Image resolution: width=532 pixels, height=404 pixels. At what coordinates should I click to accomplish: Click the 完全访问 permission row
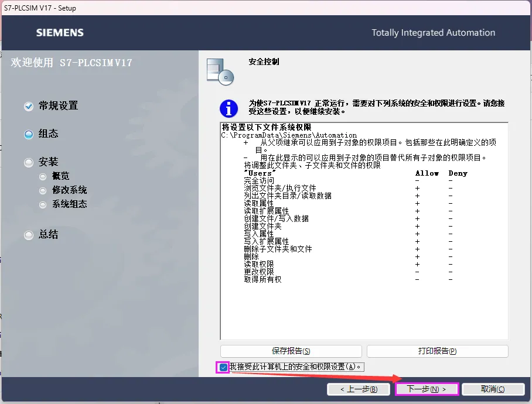[347, 181]
